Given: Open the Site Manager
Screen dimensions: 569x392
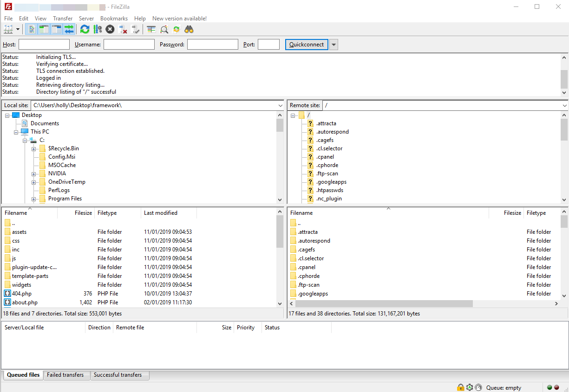Looking at the screenshot, I should tap(8, 29).
